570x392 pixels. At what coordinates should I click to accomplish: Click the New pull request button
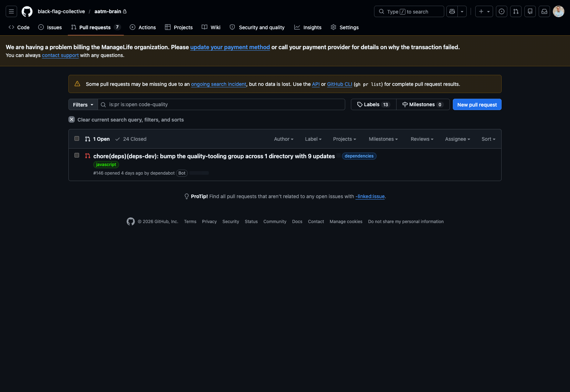[477, 104]
